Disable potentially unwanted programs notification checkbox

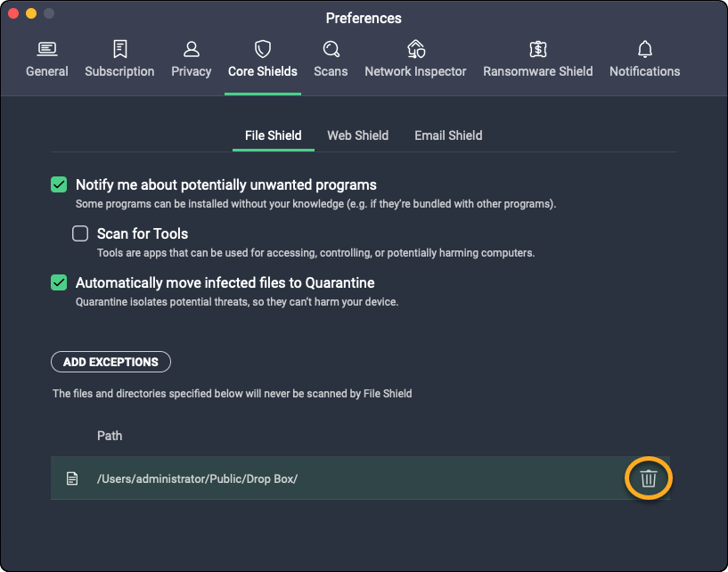pos(59,184)
